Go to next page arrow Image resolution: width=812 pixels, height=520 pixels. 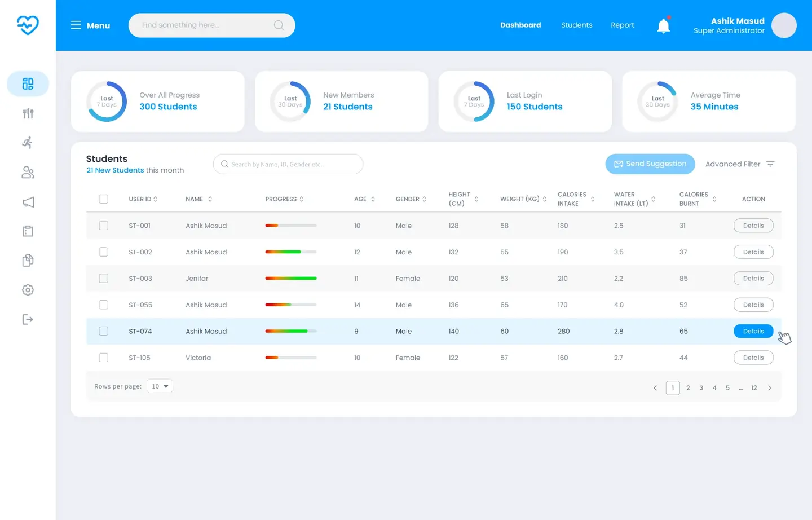pyautogui.click(x=770, y=388)
